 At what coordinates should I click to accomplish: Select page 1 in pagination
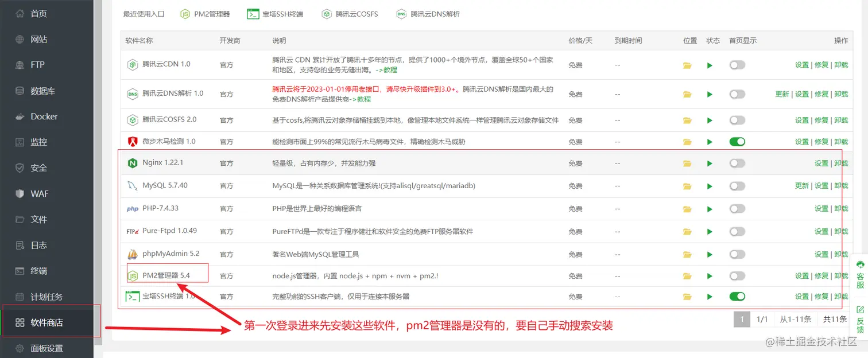(x=742, y=319)
